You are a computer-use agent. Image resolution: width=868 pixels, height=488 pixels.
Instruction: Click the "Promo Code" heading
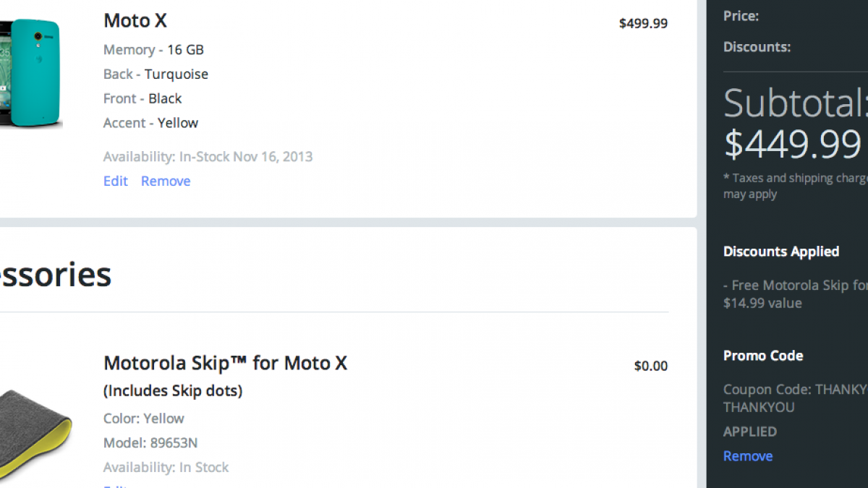763,356
